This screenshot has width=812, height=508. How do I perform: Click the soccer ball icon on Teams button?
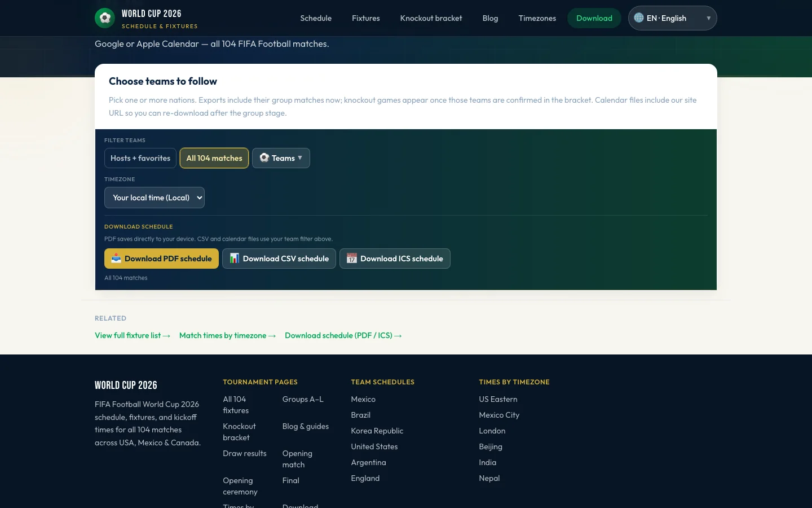coord(264,157)
